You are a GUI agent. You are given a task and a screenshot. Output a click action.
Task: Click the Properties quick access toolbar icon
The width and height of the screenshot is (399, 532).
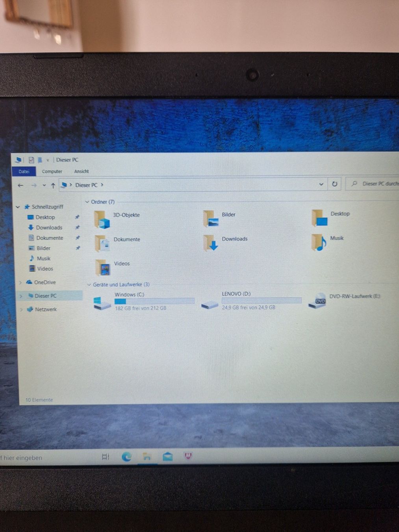[x=31, y=160]
